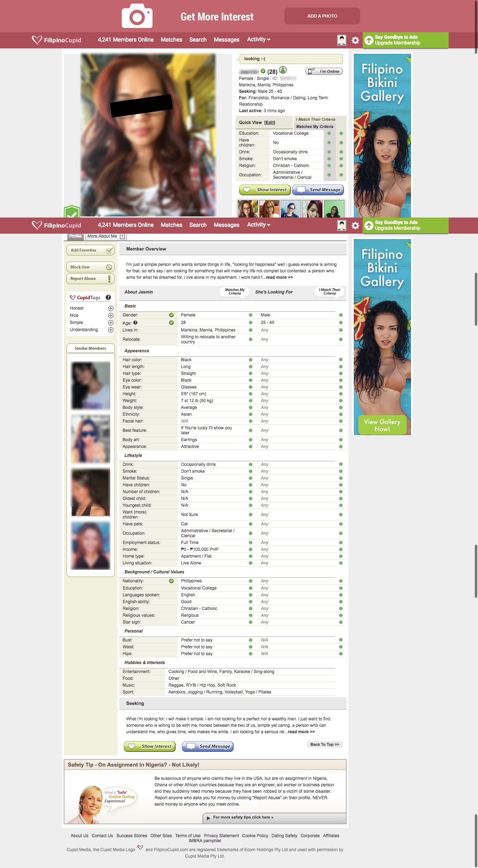Expand overview with read more link
The width and height of the screenshot is (478, 868).
(279, 277)
